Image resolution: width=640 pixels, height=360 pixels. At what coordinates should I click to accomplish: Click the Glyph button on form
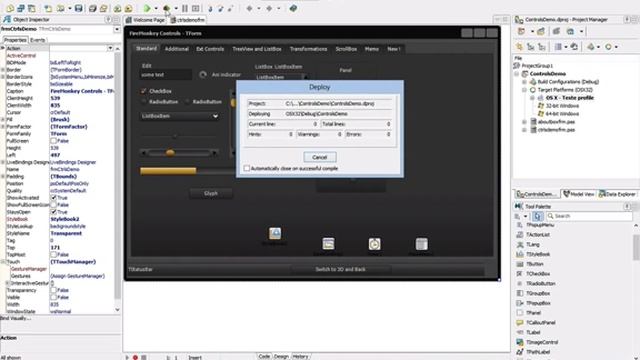point(211,193)
